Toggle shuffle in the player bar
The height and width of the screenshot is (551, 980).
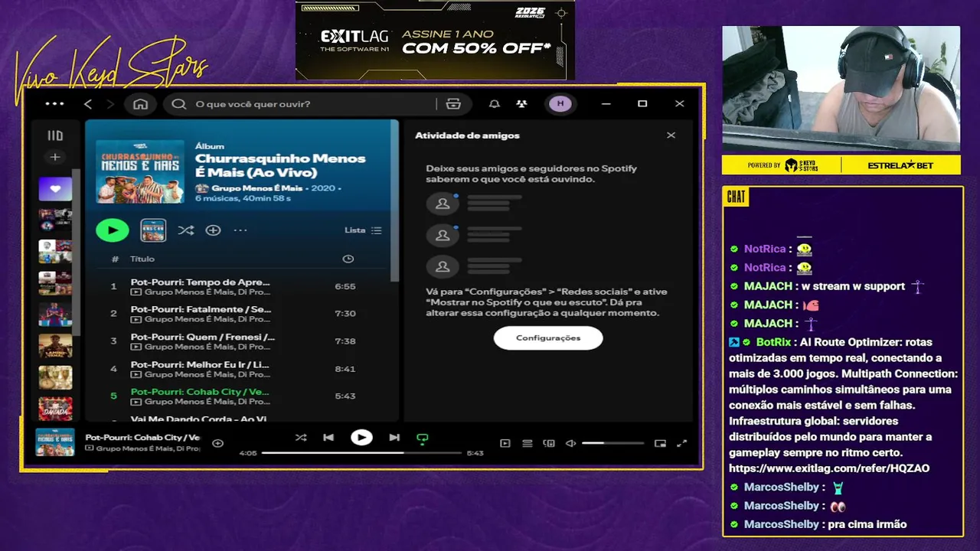pyautogui.click(x=301, y=438)
